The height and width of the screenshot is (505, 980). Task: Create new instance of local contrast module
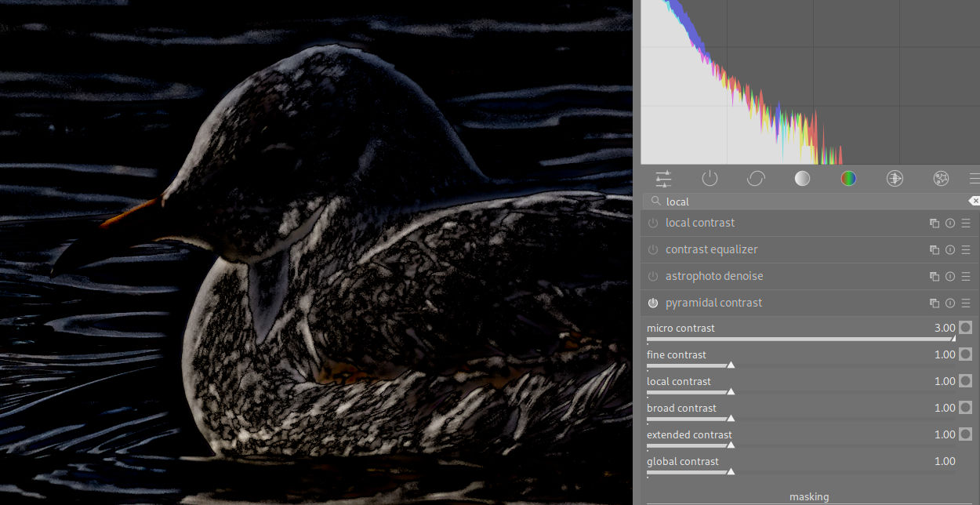pyautogui.click(x=935, y=223)
